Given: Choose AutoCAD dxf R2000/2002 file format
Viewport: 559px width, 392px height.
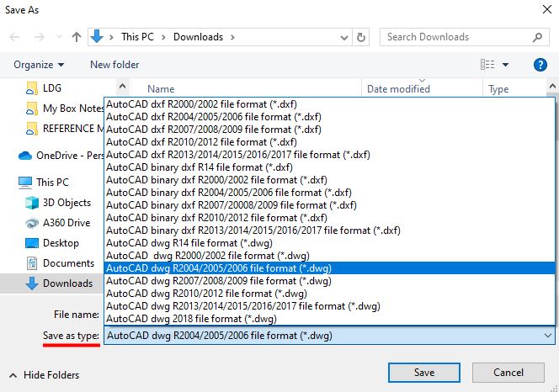Looking at the screenshot, I should coord(329,104).
